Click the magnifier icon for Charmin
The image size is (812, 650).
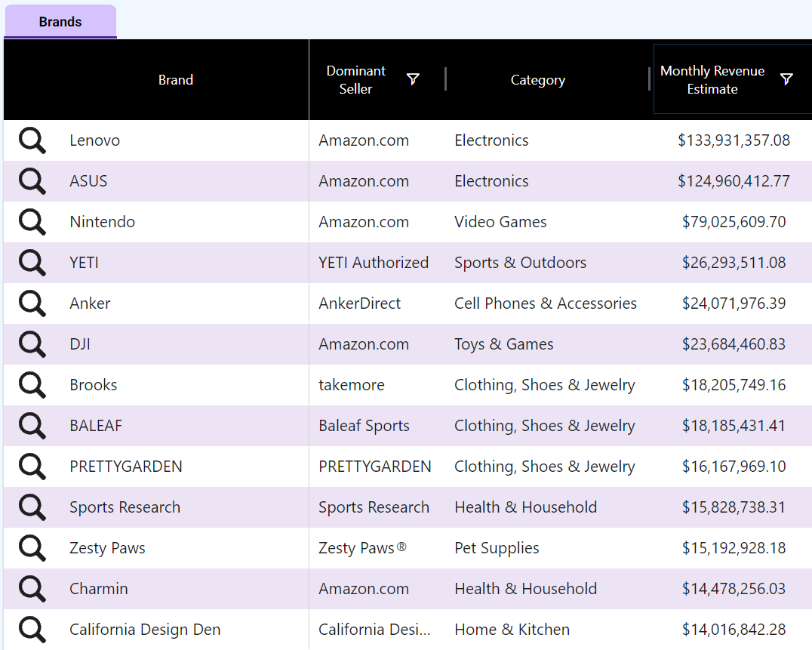coord(32,589)
